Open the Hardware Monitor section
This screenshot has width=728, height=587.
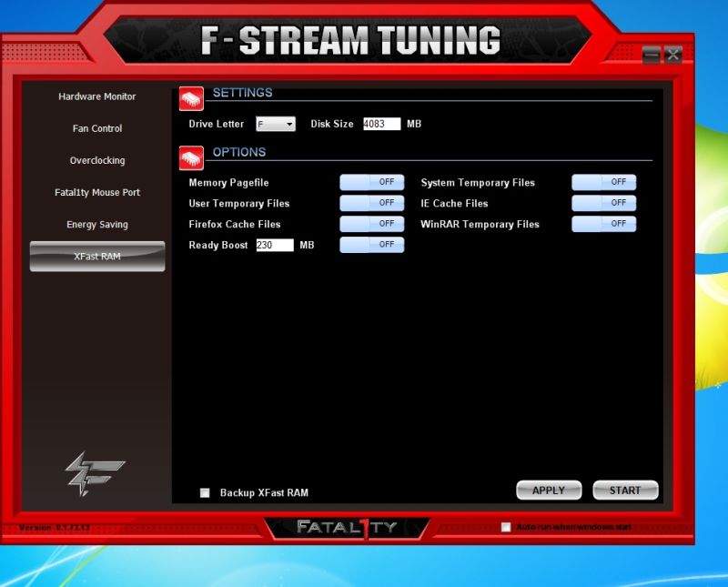97,96
